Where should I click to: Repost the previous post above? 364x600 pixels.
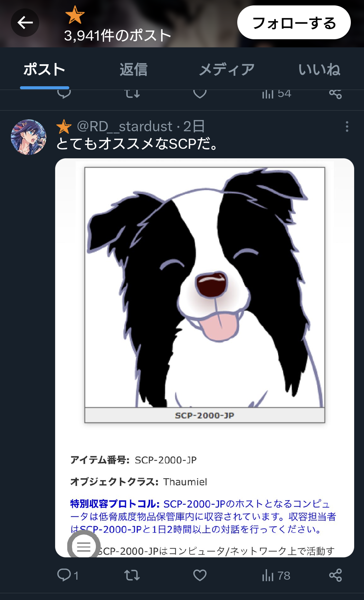(x=132, y=93)
